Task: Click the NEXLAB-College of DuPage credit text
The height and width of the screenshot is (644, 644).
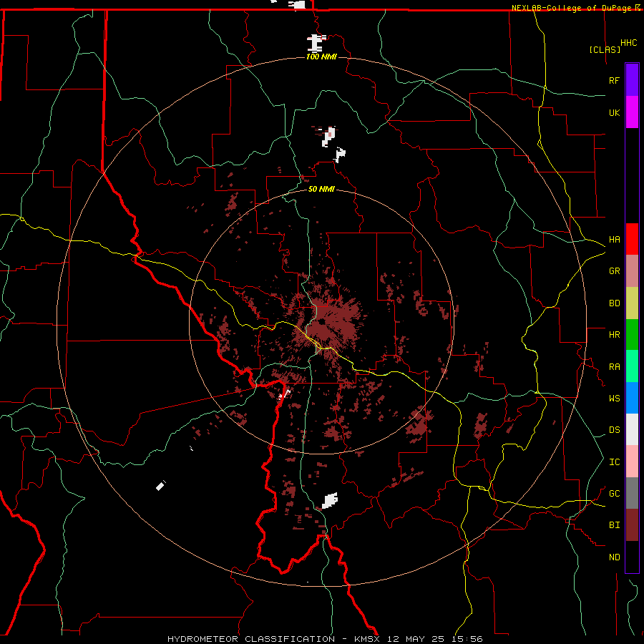Action: point(573,8)
